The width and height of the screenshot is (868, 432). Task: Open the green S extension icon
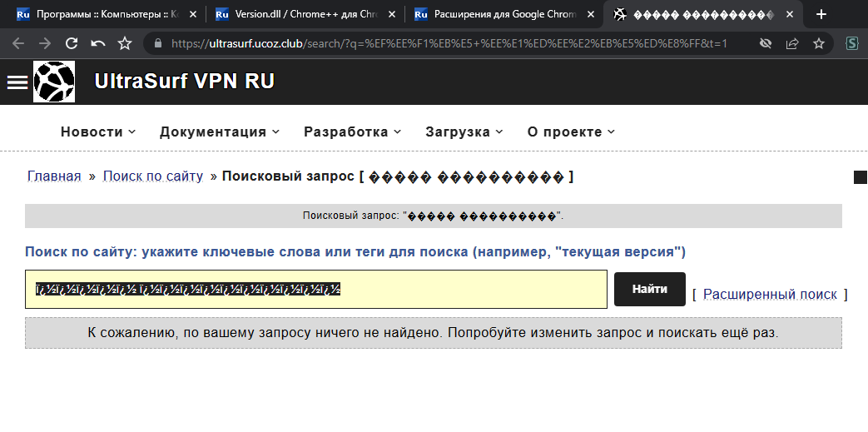coord(852,43)
